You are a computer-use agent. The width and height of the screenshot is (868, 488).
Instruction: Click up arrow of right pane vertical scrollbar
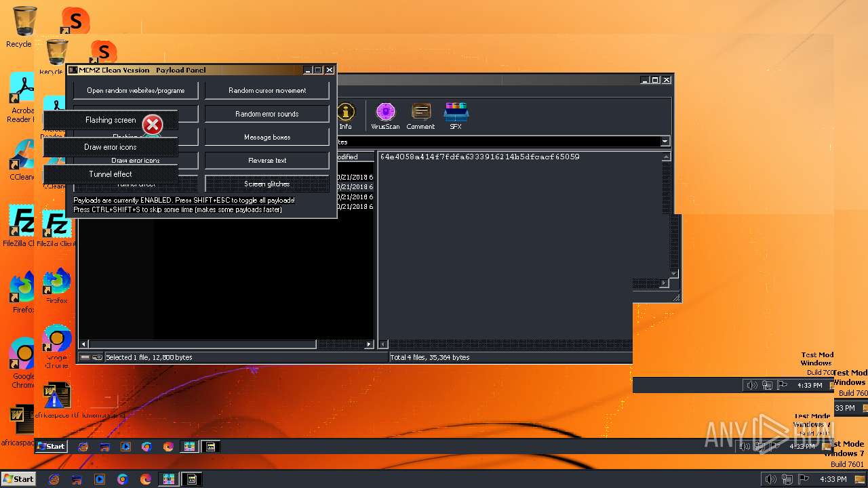[x=666, y=157]
